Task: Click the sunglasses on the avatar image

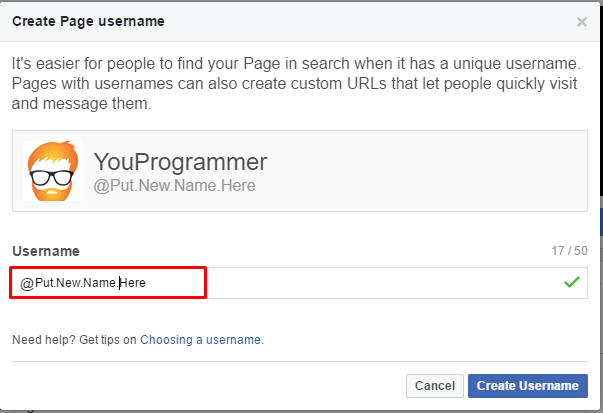Action: (52, 177)
